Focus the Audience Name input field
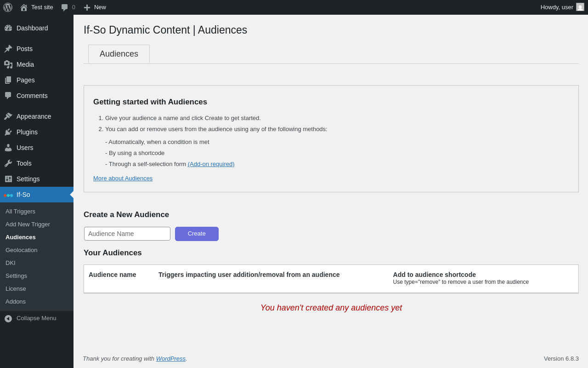 click(127, 234)
